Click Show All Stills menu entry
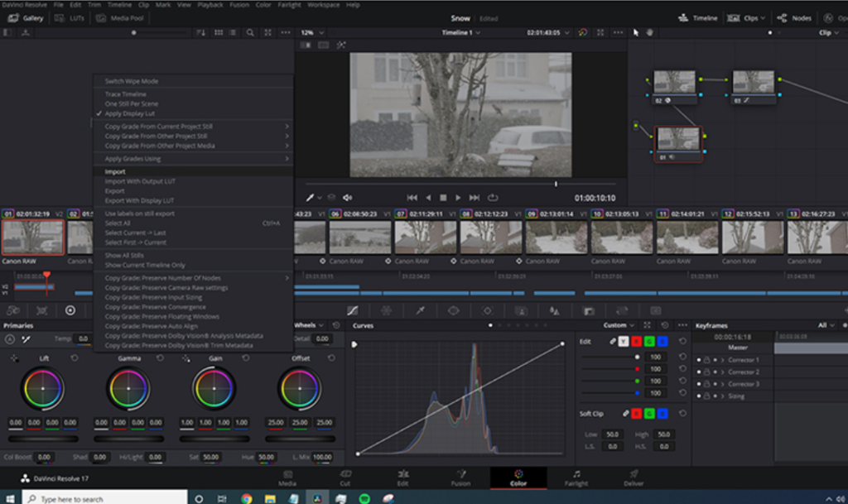Viewport: 848px width, 504px height. point(124,256)
